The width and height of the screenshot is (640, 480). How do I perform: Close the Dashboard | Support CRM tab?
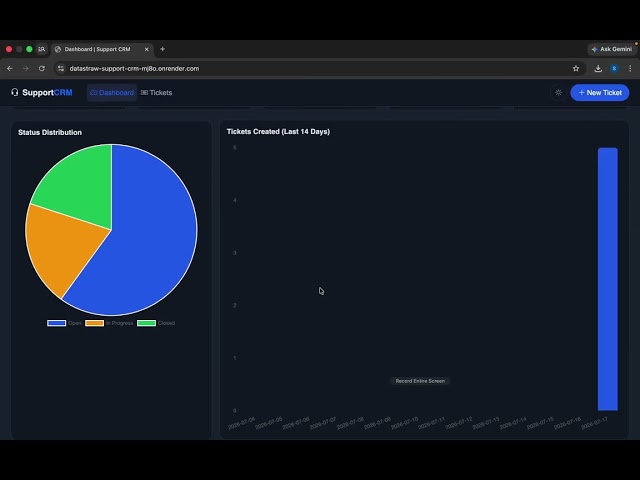tap(147, 49)
